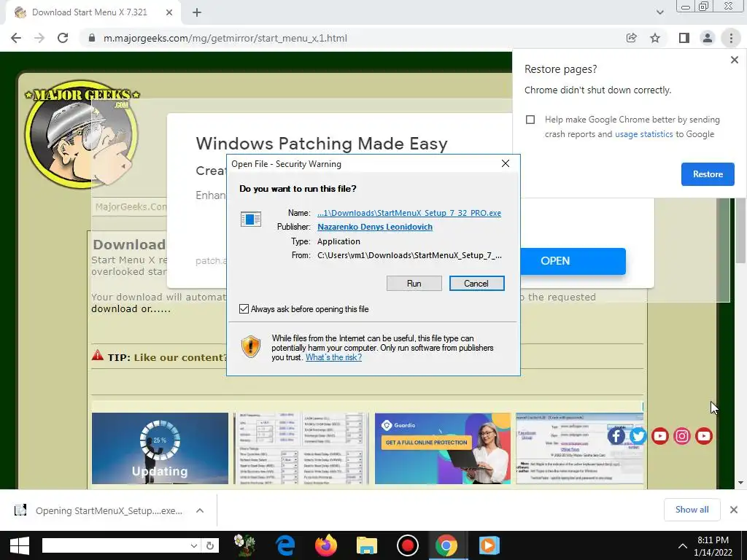Open the taskbar search box dropdown arrow

(x=193, y=545)
